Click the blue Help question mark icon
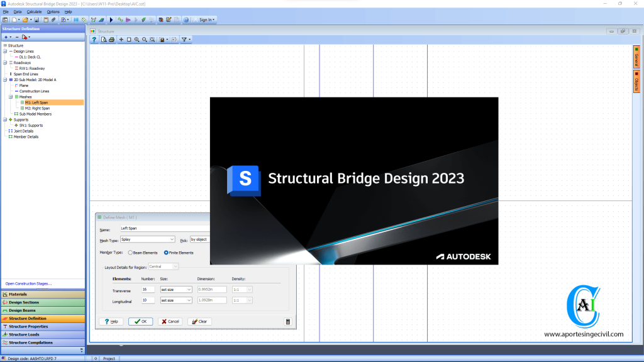The width and height of the screenshot is (644, 362). [94, 40]
